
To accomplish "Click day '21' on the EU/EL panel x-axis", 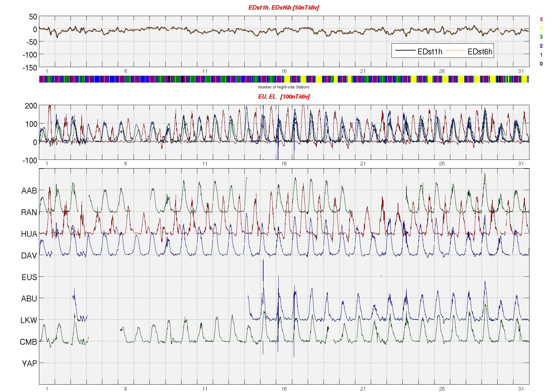I will pyautogui.click(x=363, y=164).
